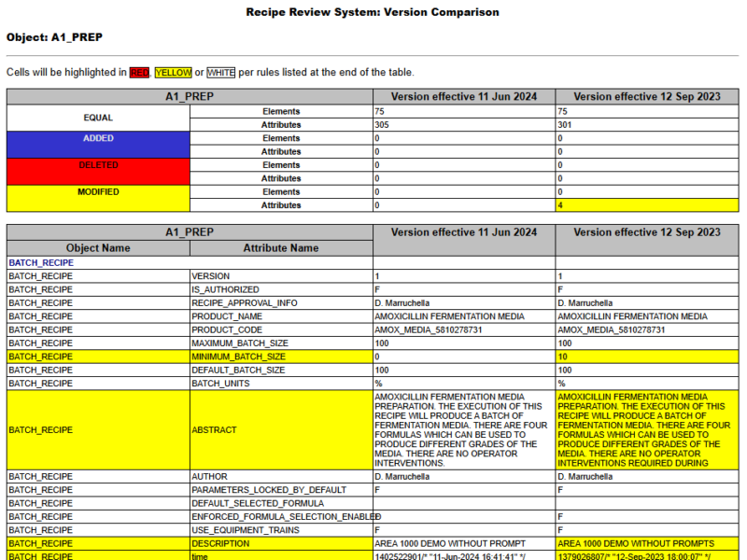Click the 'AREA 1000 DEMO WITHOUT PROMPT' unhighlighted value
This screenshot has width=747, height=560.
click(x=464, y=543)
